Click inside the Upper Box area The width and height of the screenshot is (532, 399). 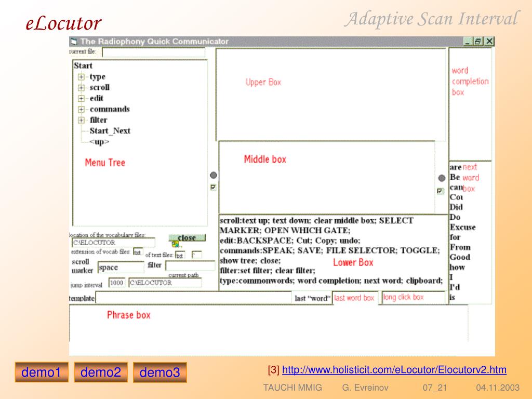[331, 95]
